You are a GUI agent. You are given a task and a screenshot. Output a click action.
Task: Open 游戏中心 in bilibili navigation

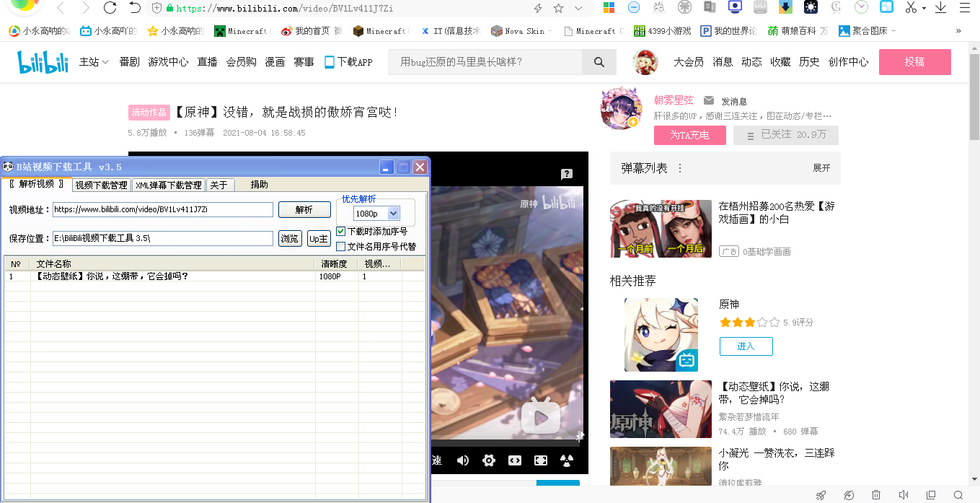tap(168, 62)
